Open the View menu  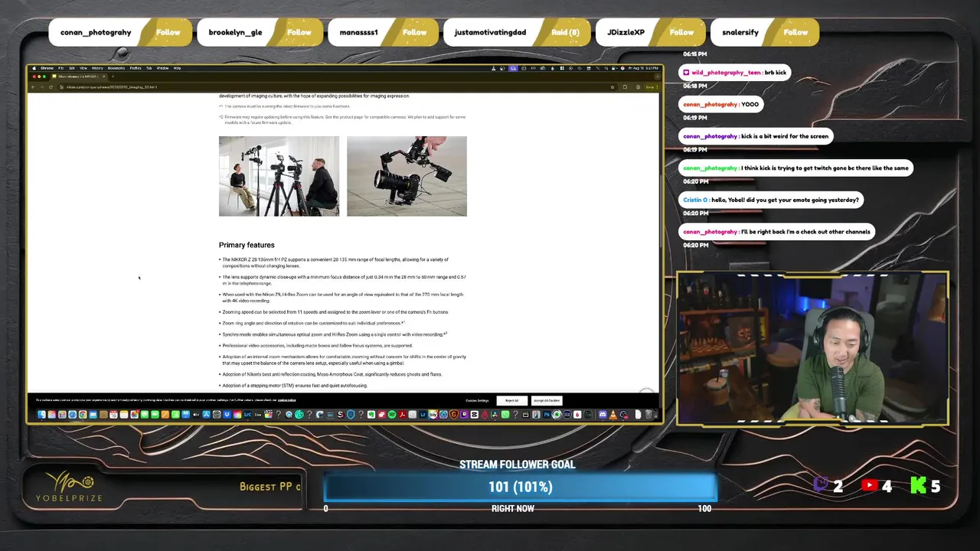[x=83, y=68]
